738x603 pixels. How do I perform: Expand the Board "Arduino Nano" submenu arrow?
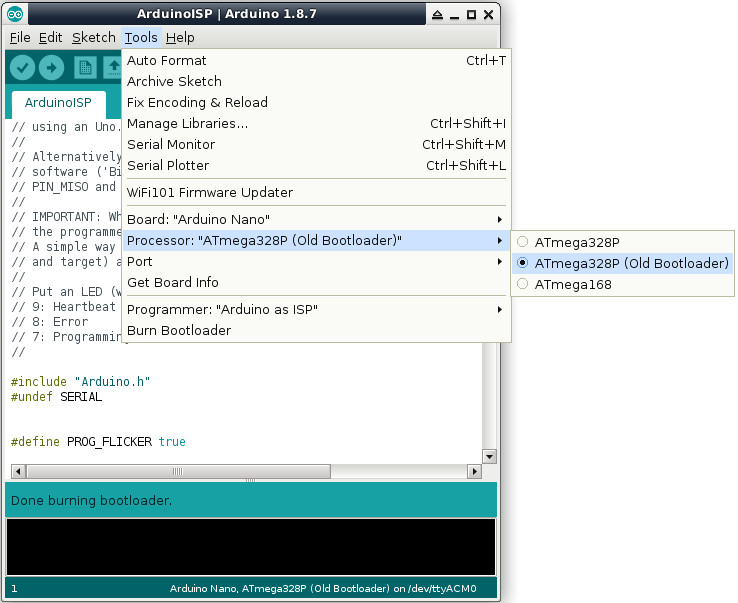click(x=499, y=219)
